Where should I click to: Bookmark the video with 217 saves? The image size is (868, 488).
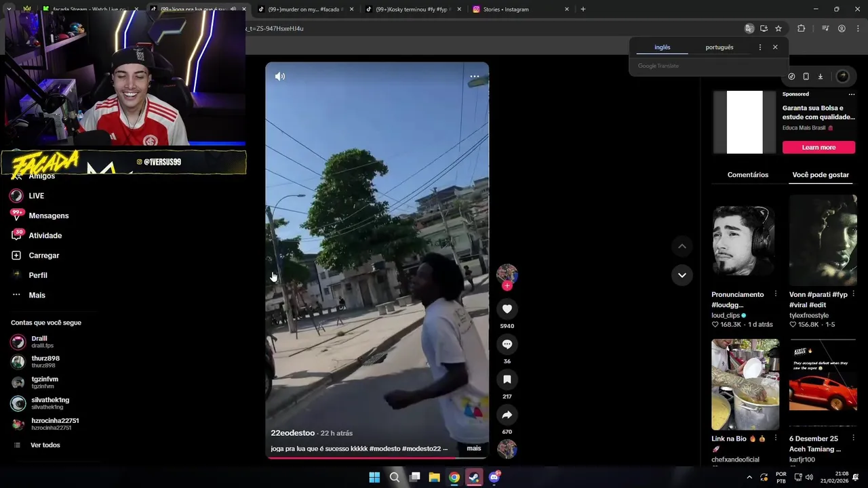coord(507,380)
